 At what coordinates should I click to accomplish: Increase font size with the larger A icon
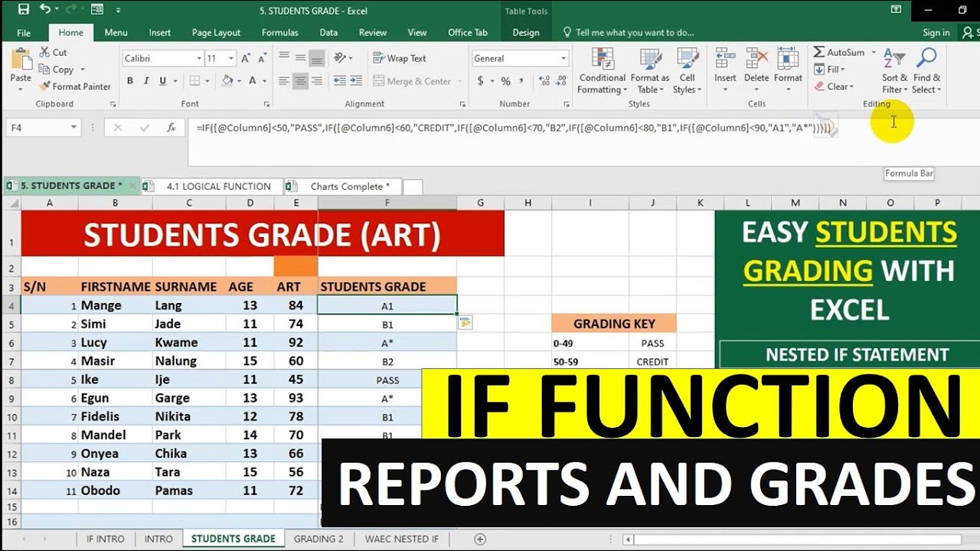[x=246, y=58]
